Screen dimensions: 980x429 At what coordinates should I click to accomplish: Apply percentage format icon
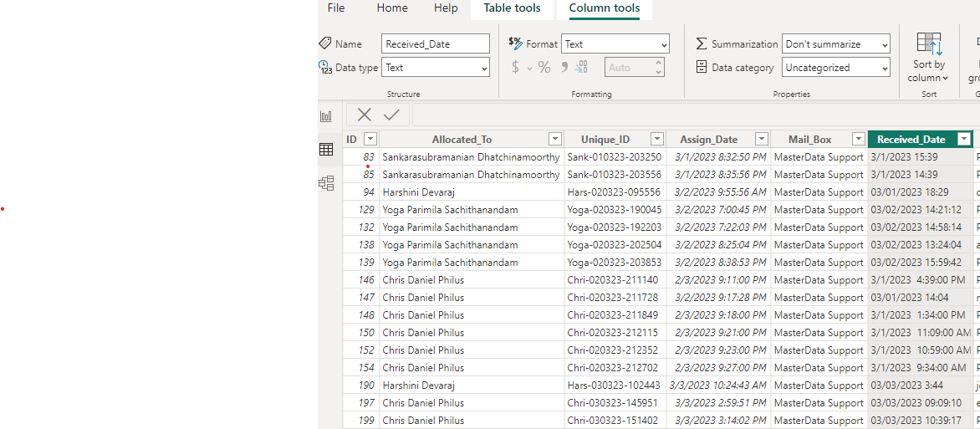point(544,68)
